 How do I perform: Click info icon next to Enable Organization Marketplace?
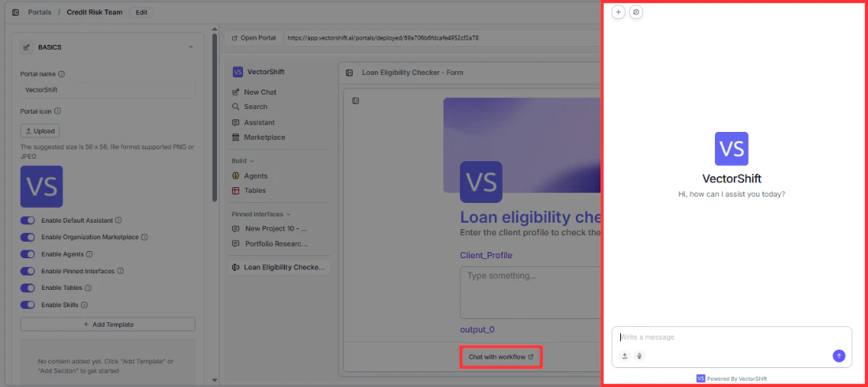(x=144, y=237)
